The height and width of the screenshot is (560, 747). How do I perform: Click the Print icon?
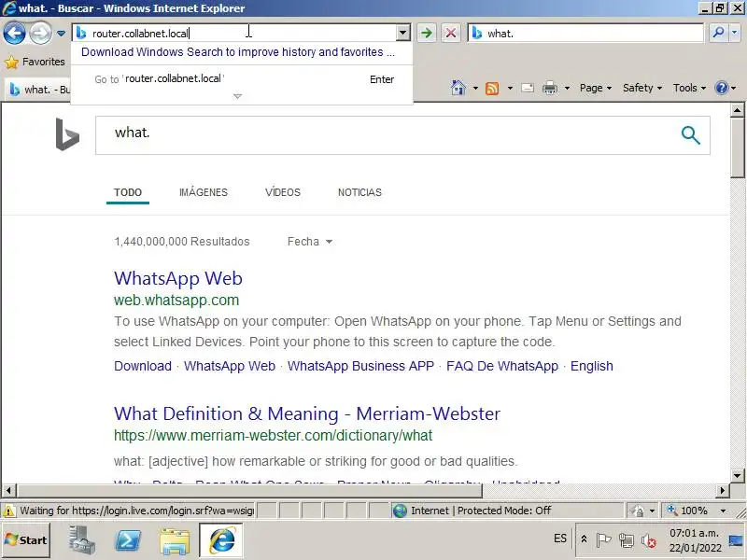click(x=550, y=88)
